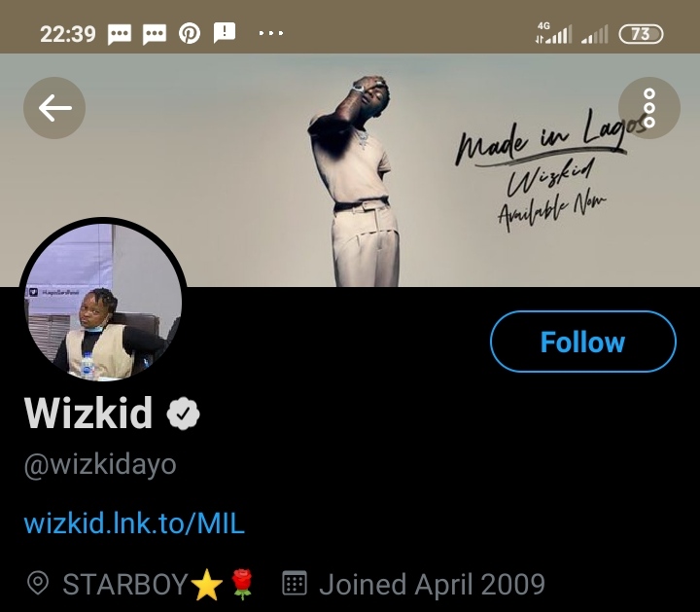Tap the calendar joined-date icon
Screen dimensions: 700x612
[295, 584]
